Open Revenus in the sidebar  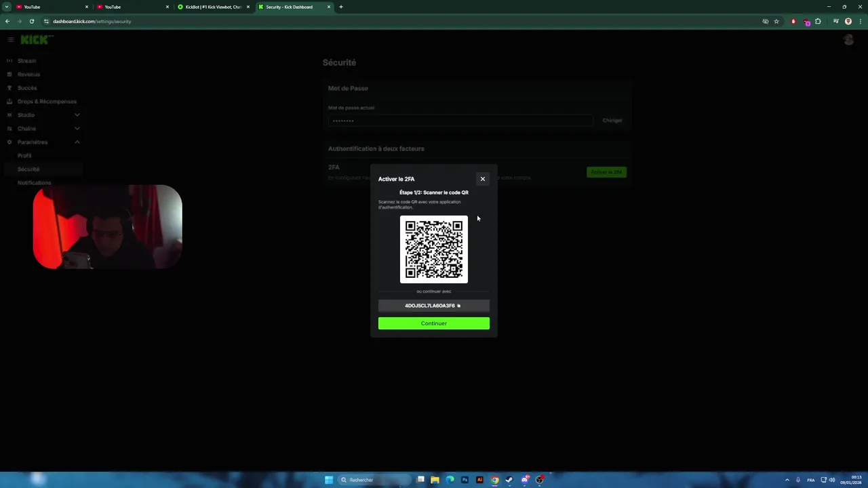[28, 75]
